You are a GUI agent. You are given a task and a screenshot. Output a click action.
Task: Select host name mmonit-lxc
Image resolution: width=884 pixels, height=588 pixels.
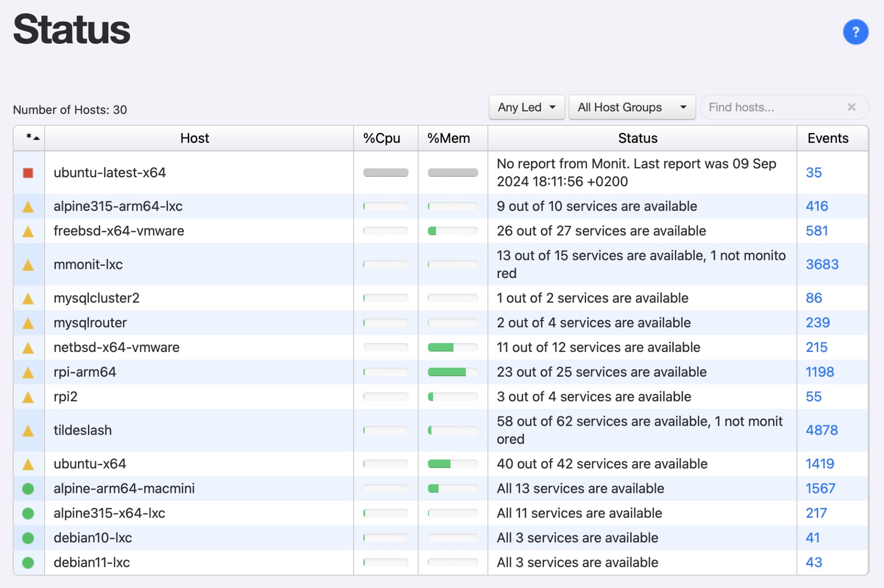click(88, 264)
